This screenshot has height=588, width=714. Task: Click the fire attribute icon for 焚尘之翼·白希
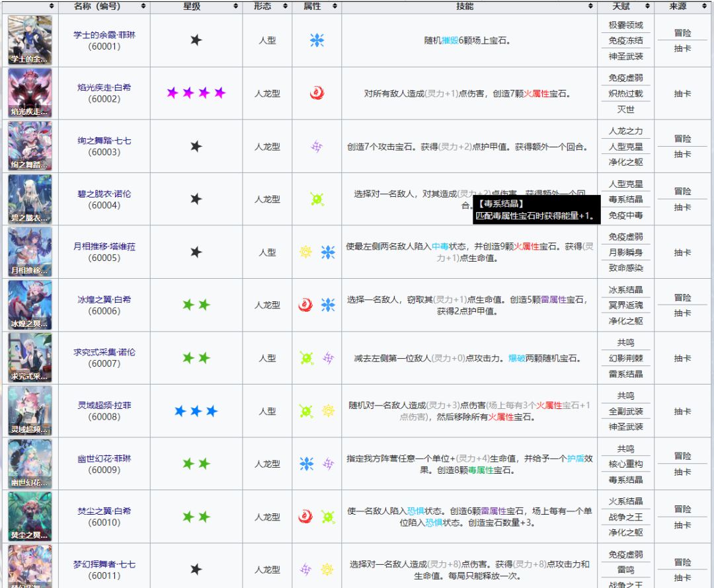(305, 517)
